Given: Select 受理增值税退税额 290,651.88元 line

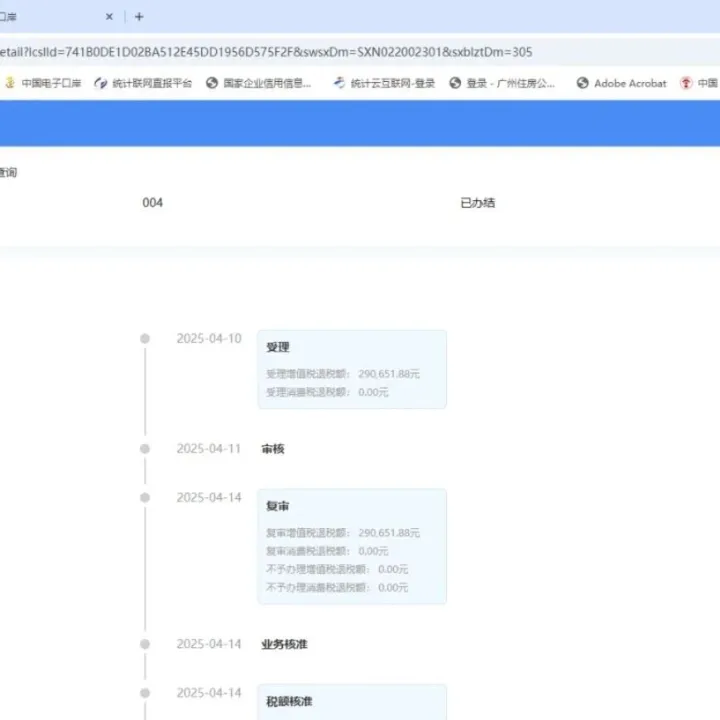Looking at the screenshot, I should point(343,374).
